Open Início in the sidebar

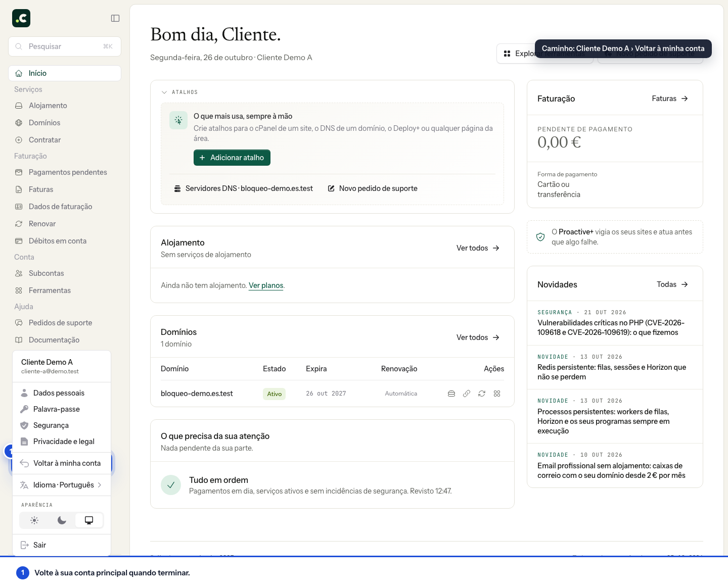click(x=65, y=73)
